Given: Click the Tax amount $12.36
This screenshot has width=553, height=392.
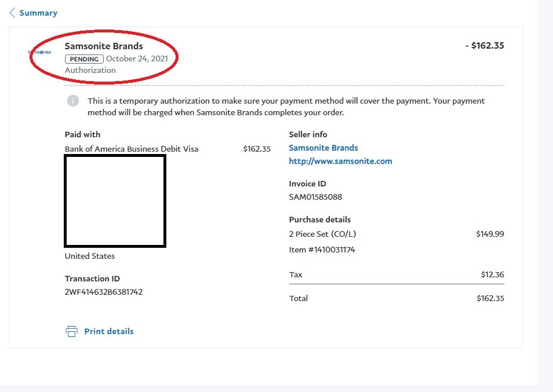Looking at the screenshot, I should click(492, 274).
